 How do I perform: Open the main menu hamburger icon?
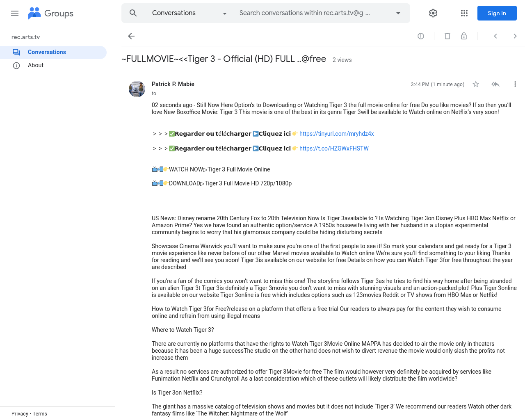(15, 13)
